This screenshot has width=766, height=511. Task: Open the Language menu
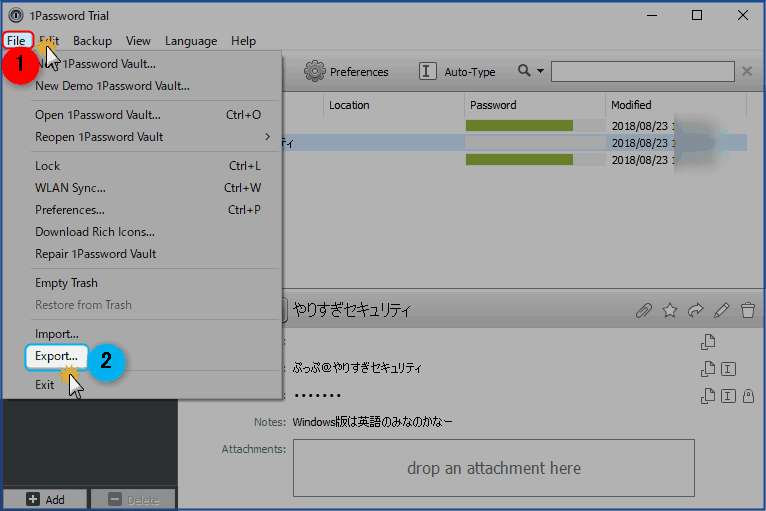191,41
